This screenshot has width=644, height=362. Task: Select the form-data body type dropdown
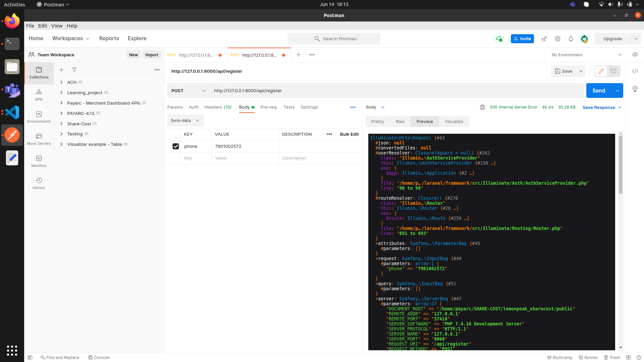click(184, 120)
